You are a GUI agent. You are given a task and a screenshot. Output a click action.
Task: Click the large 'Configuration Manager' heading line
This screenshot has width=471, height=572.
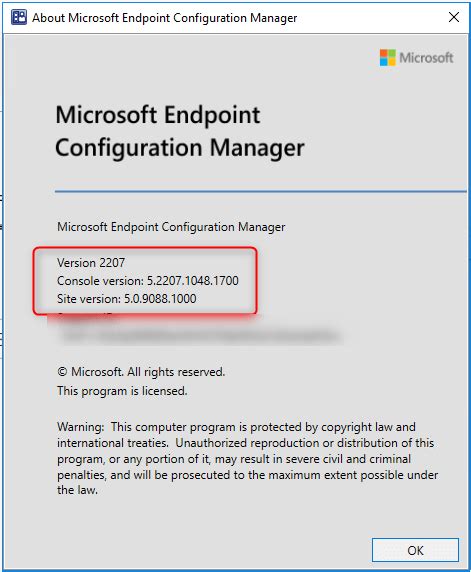click(x=180, y=148)
